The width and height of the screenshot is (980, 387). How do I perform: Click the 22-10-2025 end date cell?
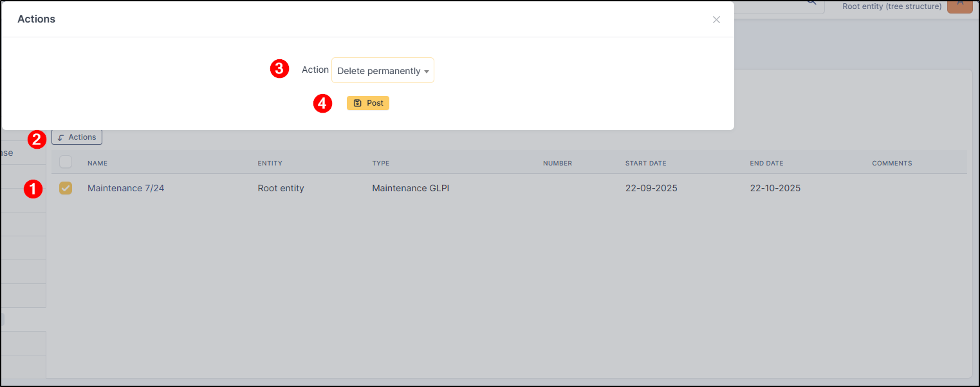point(775,188)
